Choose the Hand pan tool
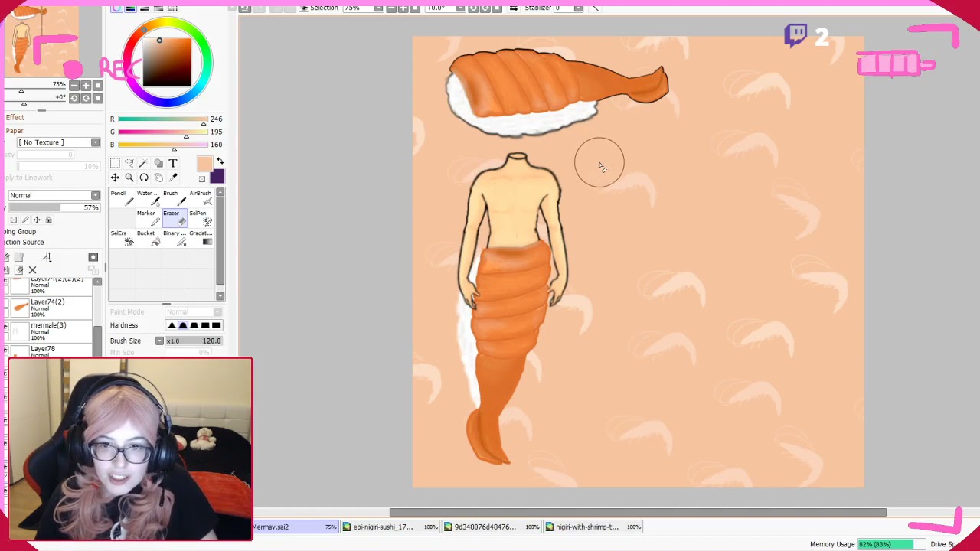This screenshot has width=980, height=551. (158, 178)
